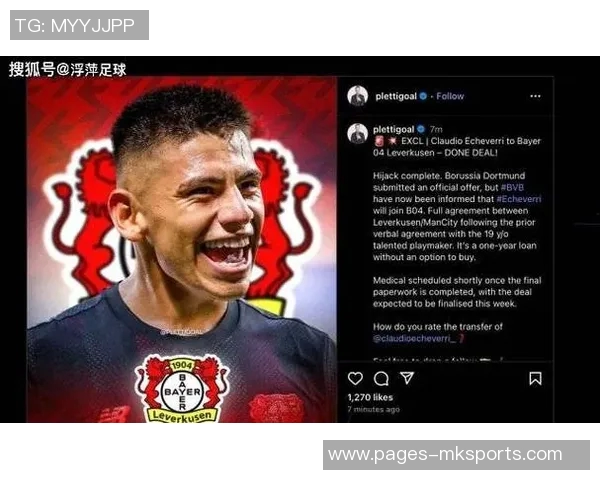This screenshot has height=480, width=600.
Task: Open plettigoal username in post header
Action: [396, 96]
